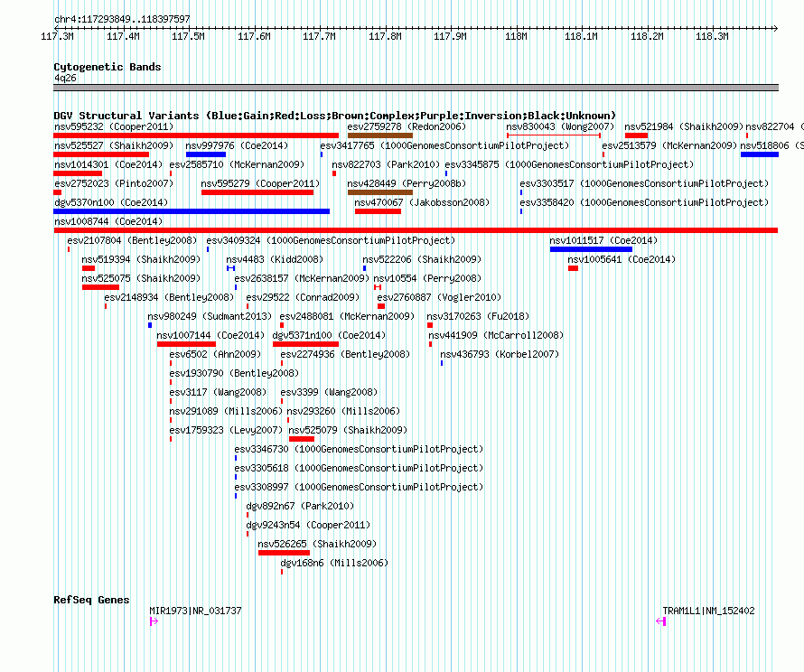The height and width of the screenshot is (672, 804).
Task: Click the 118.3M ruler tick label
Action: 712,36
